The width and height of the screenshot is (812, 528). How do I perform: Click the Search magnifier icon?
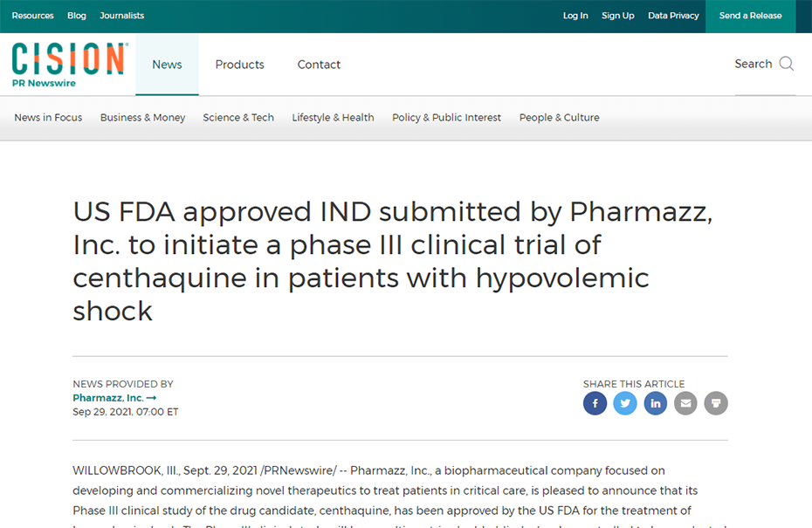pos(786,64)
